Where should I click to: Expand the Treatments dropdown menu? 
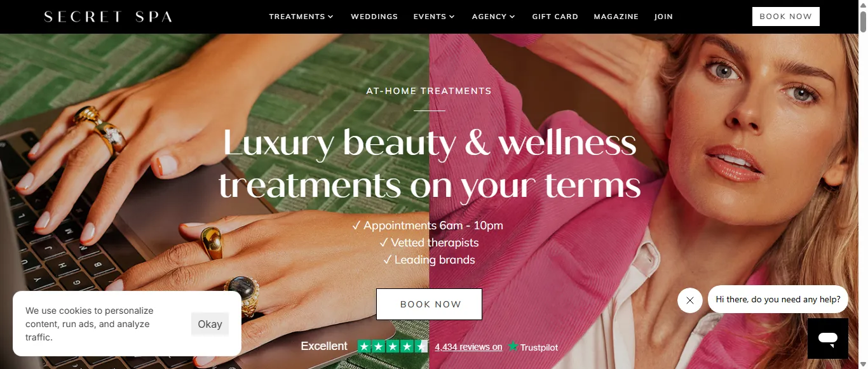[301, 17]
